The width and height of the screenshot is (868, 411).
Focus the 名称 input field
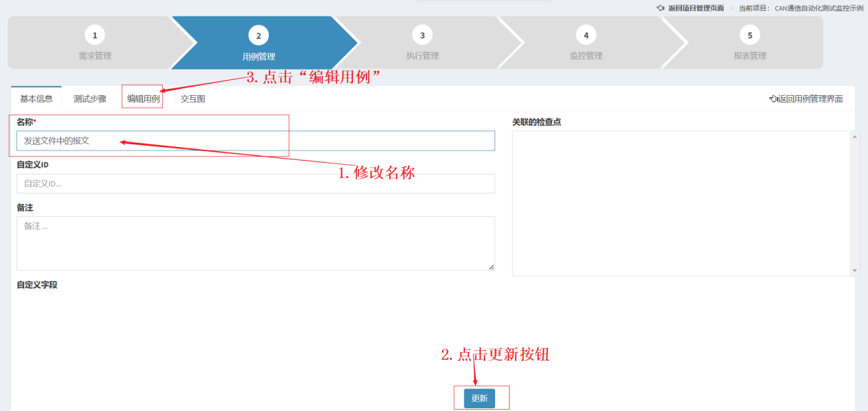[x=256, y=141]
